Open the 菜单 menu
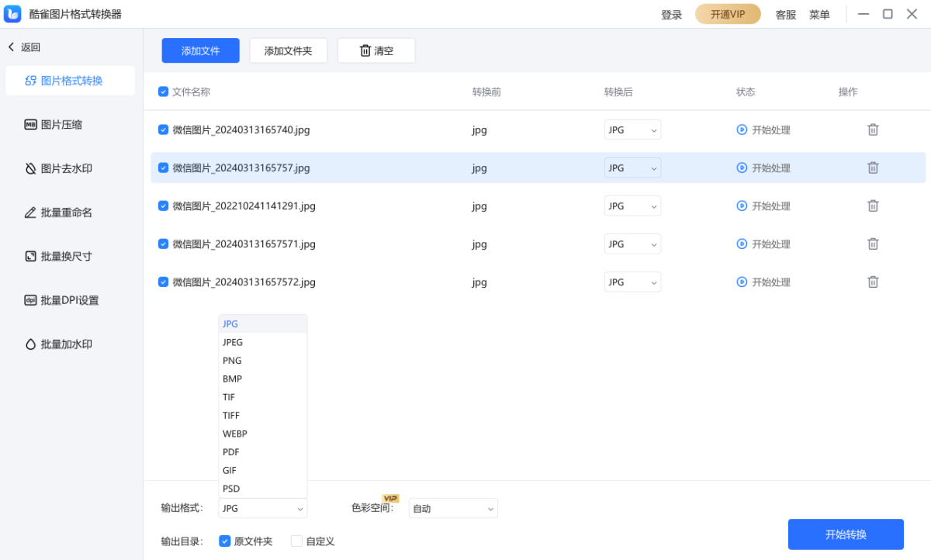This screenshot has height=560, width=931. click(819, 15)
